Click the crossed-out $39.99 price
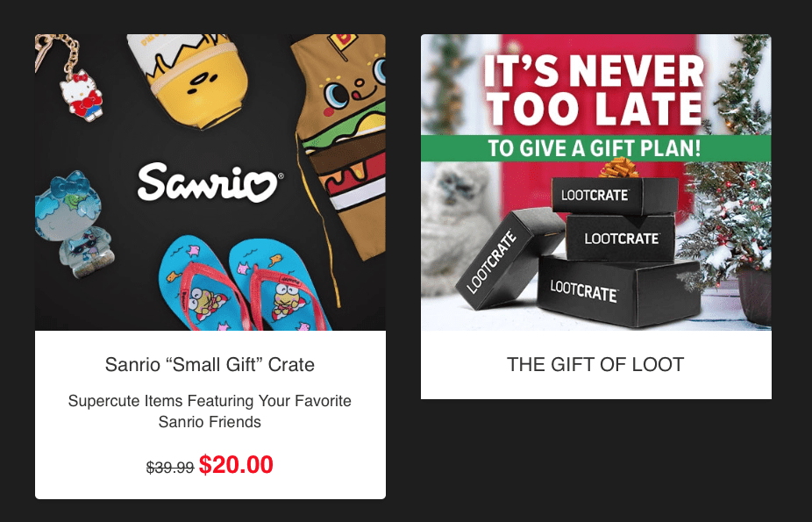Image resolution: width=812 pixels, height=522 pixels. (x=170, y=468)
